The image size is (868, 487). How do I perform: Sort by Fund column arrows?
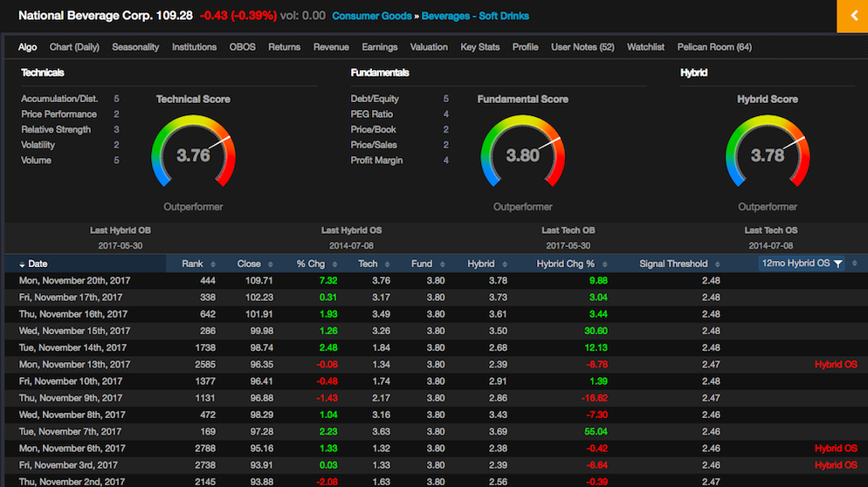pyautogui.click(x=442, y=264)
